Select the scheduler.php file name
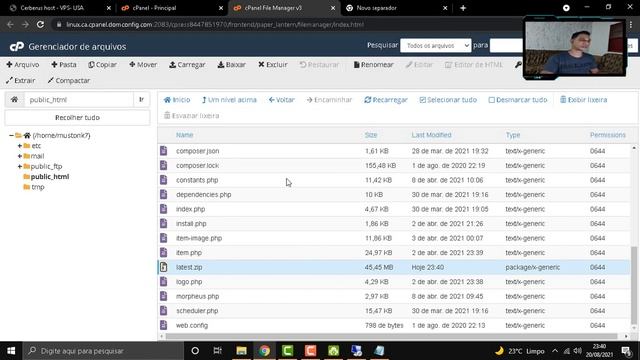The image size is (640, 360). 197,311
